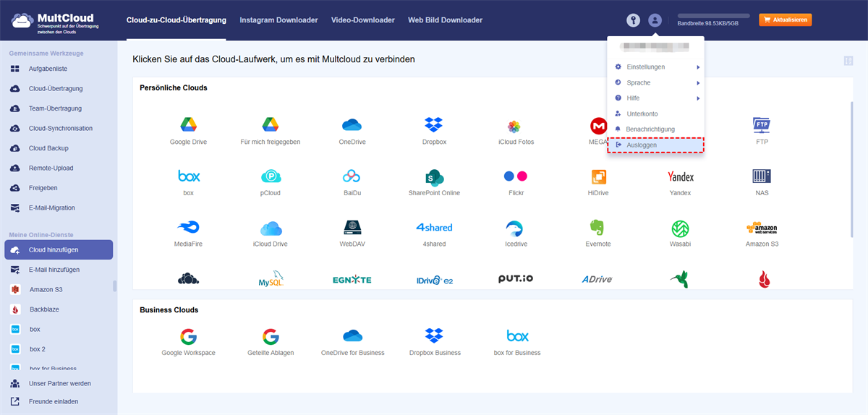868x415 pixels.
Task: Select the 'Geteilte Ablagen' icon
Action: click(x=271, y=336)
